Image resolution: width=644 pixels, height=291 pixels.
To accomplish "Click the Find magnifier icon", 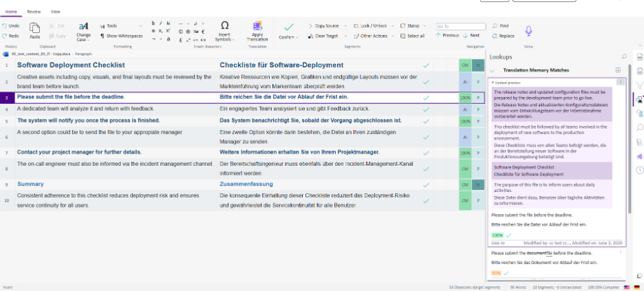I will (x=495, y=25).
